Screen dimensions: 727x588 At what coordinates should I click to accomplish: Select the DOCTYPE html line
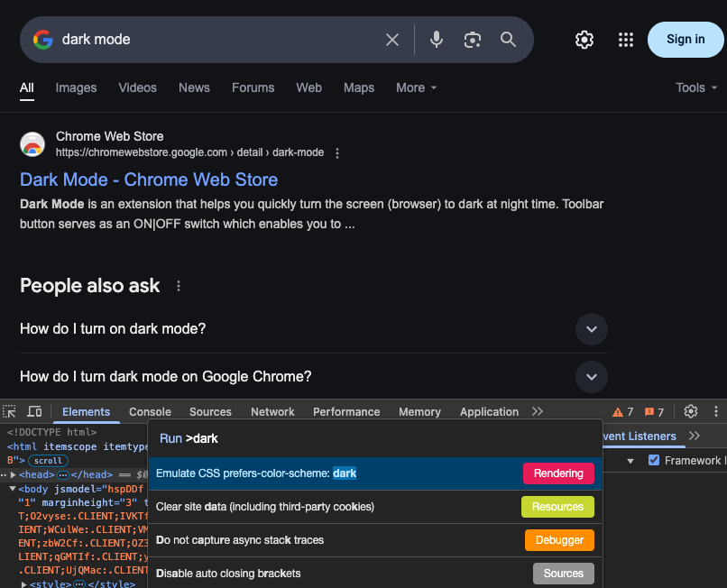[x=52, y=432]
